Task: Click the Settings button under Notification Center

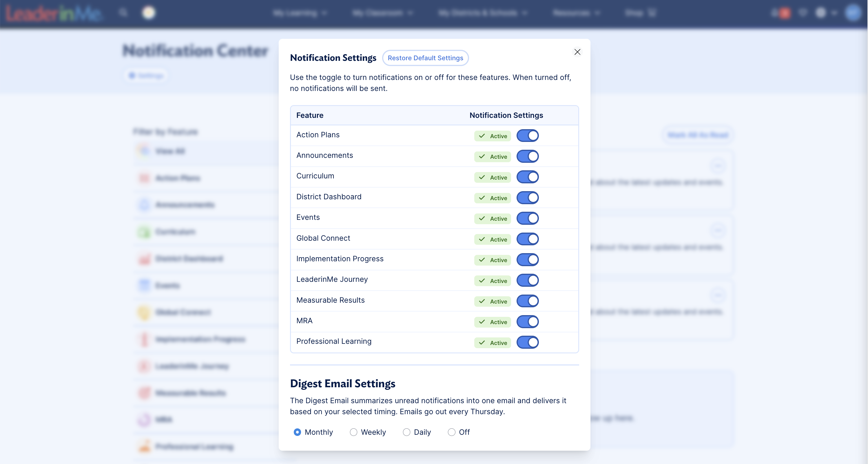Action: tap(146, 76)
